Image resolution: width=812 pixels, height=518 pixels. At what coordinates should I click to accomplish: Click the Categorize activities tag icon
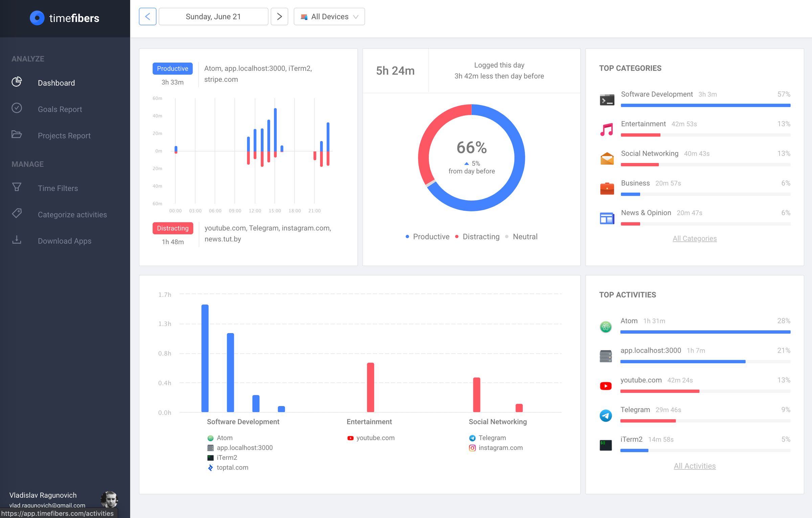pyautogui.click(x=17, y=214)
